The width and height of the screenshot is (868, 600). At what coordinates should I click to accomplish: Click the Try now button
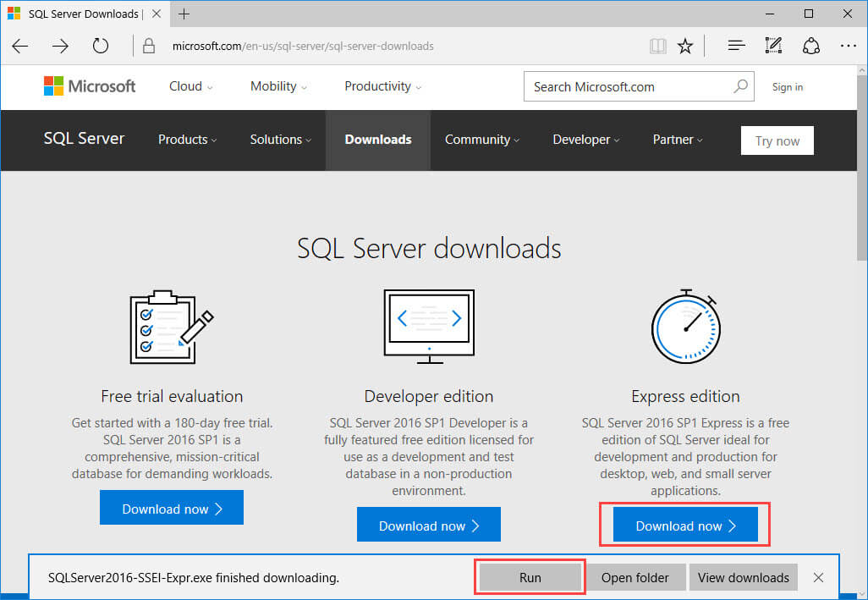pyautogui.click(x=777, y=140)
